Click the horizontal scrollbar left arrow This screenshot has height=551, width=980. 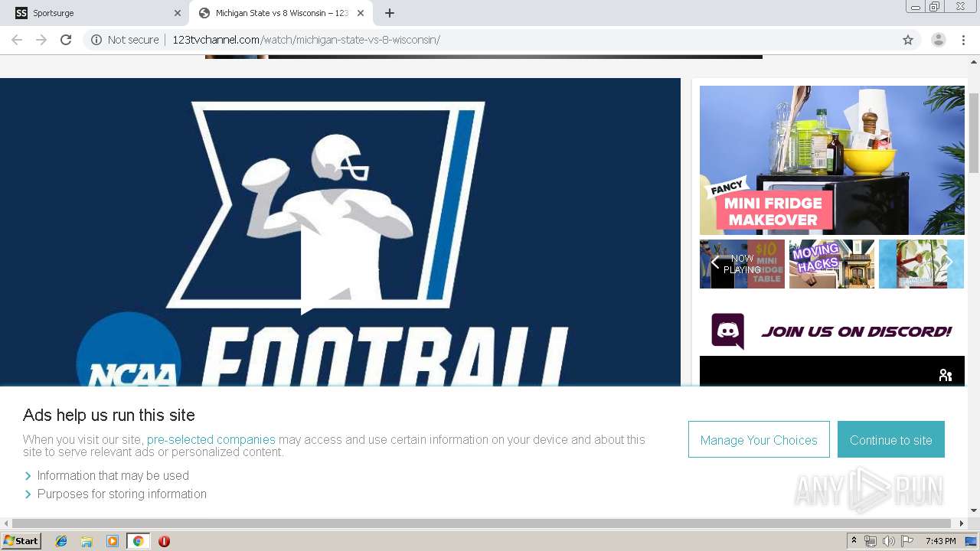pos(6,523)
